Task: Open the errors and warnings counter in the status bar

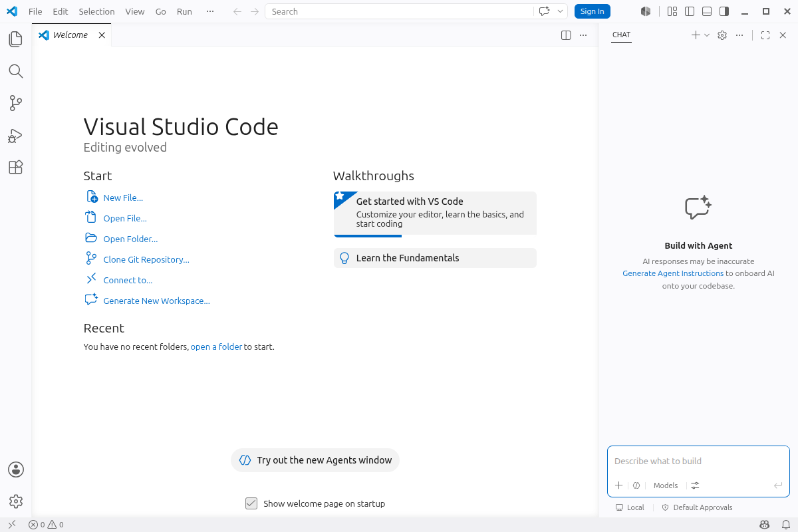Action: [46, 525]
